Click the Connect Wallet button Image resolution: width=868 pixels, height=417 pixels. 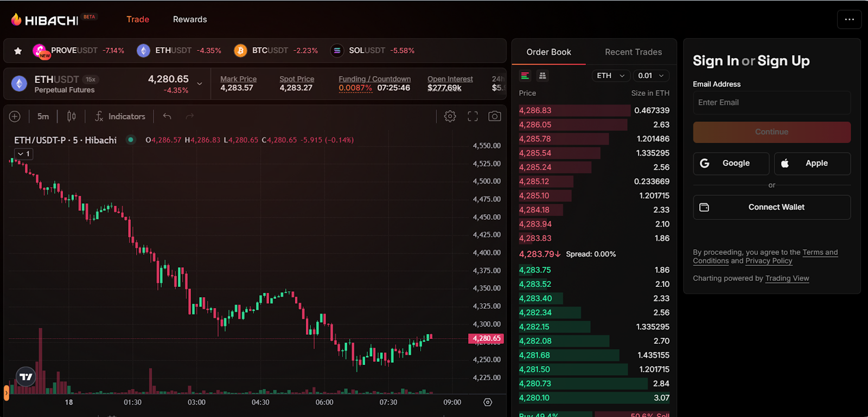pyautogui.click(x=771, y=207)
